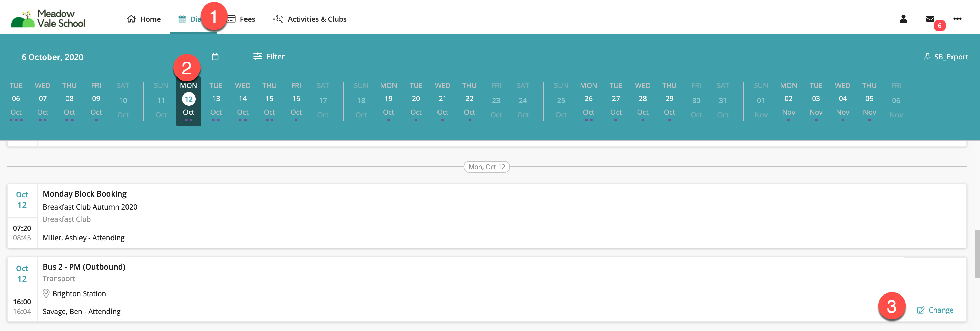Screen dimensions: 980x331
Task: Open the Activities & Clubs tab
Action: [x=310, y=19]
